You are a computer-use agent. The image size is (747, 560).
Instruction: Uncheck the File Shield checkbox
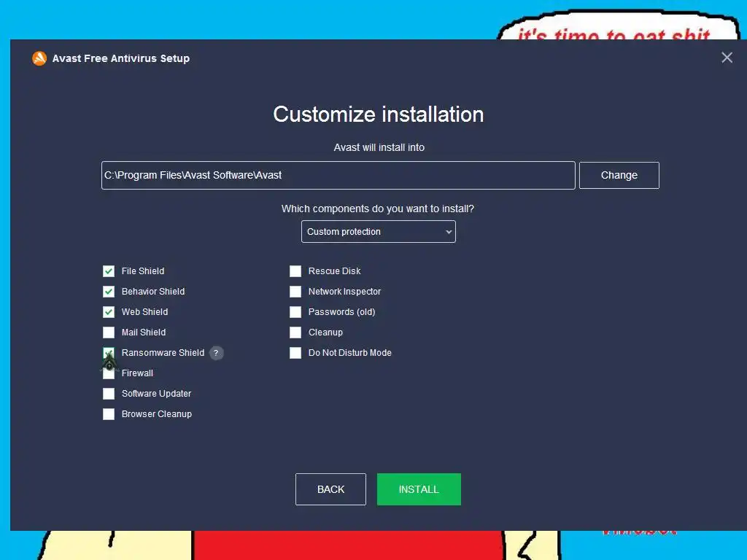[109, 271]
